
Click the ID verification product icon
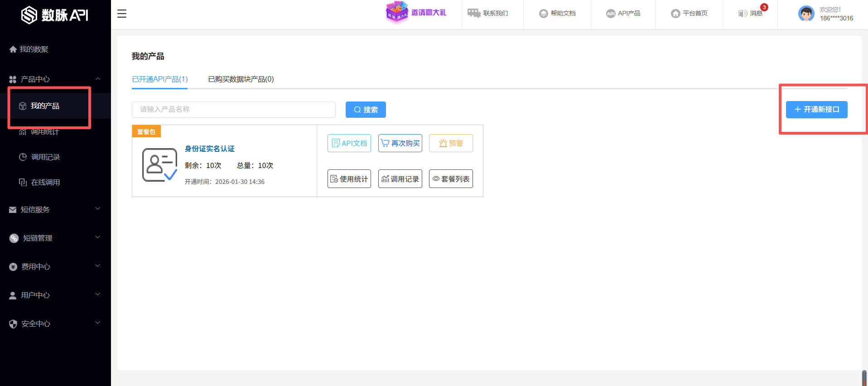(159, 165)
